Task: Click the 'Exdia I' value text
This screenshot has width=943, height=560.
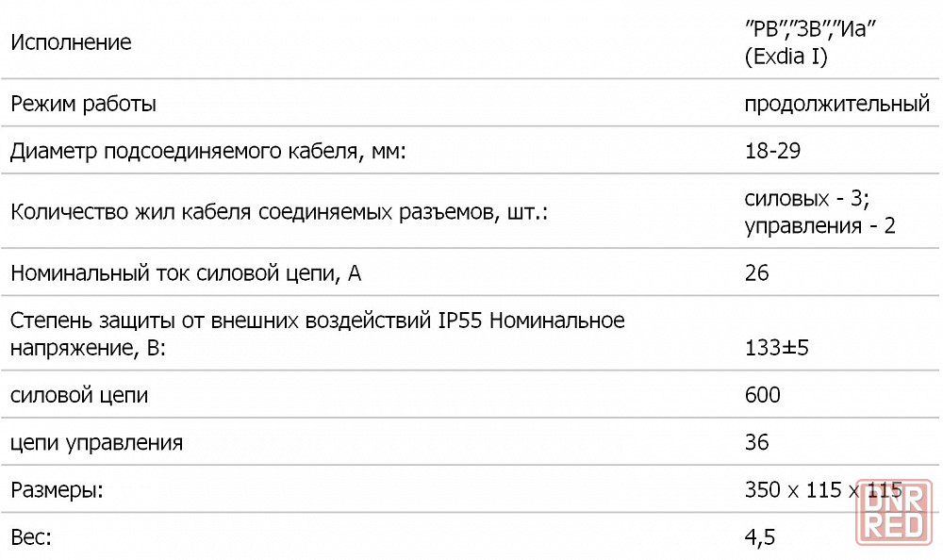Action: click(786, 57)
